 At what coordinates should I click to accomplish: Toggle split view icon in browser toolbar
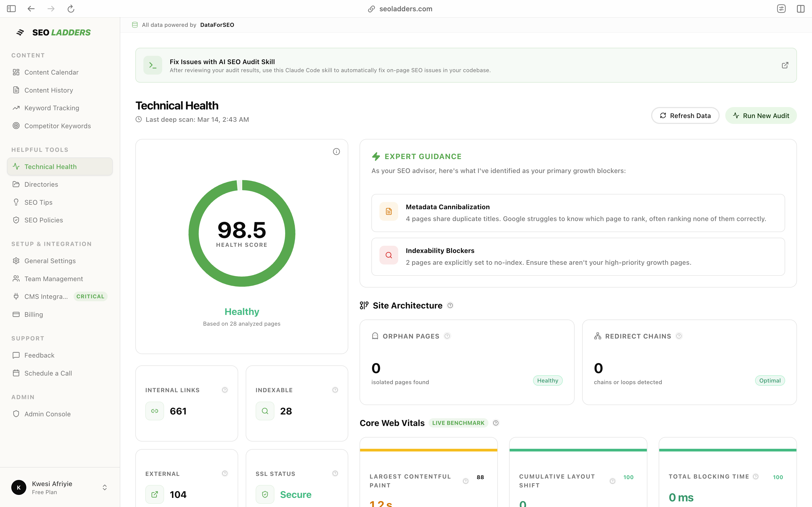coord(801,9)
